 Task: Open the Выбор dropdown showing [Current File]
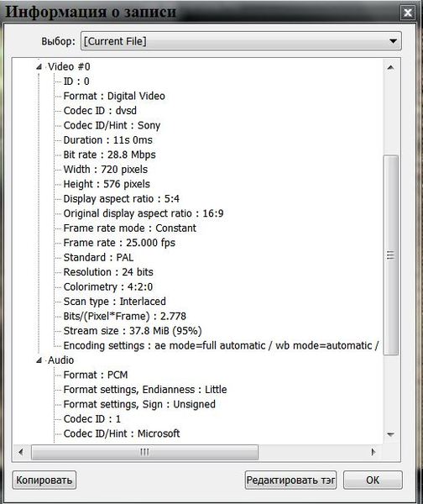[241, 41]
